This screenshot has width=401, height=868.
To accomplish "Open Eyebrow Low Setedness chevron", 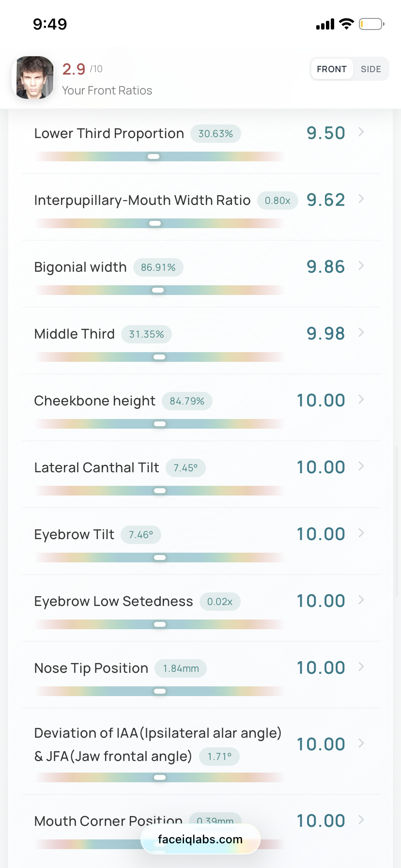I will coord(361,600).
